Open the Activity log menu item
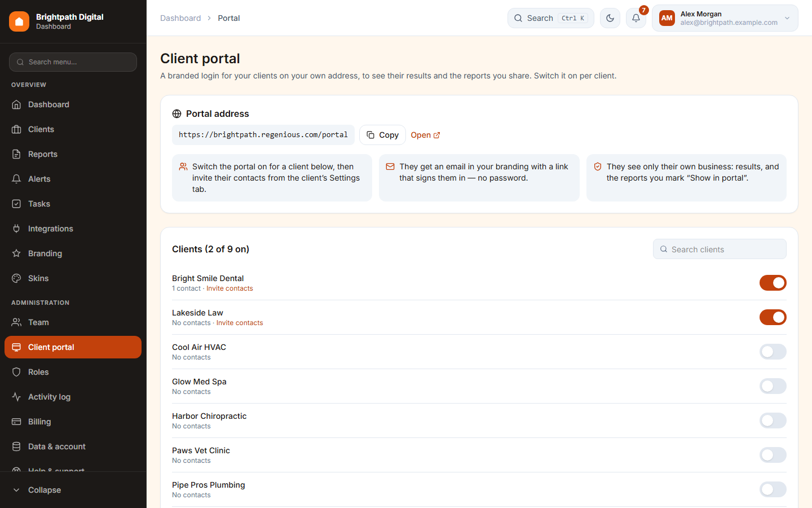Screen dimensions: 812x508 coord(73,397)
